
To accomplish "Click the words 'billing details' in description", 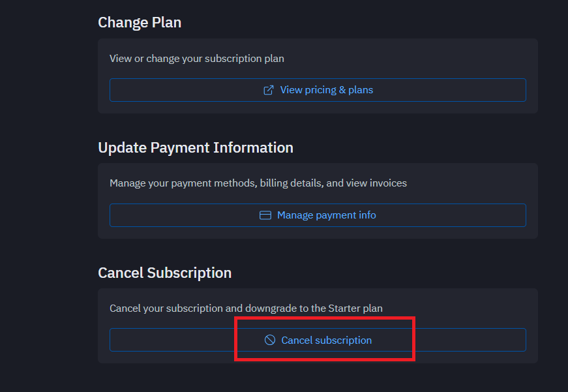I will (291, 183).
